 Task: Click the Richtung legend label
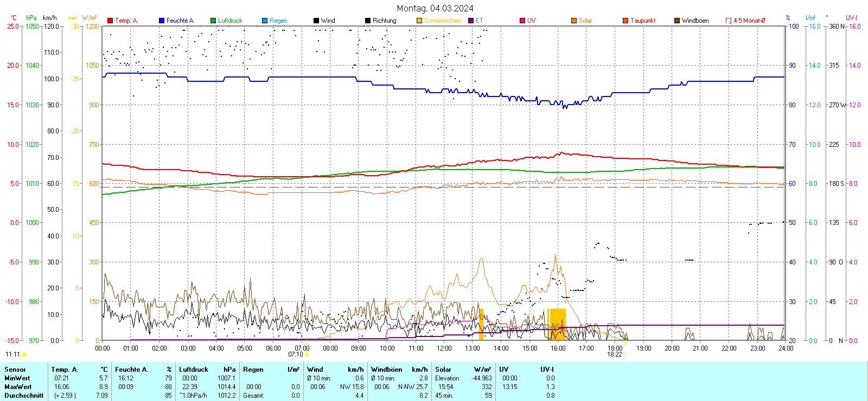pos(384,21)
